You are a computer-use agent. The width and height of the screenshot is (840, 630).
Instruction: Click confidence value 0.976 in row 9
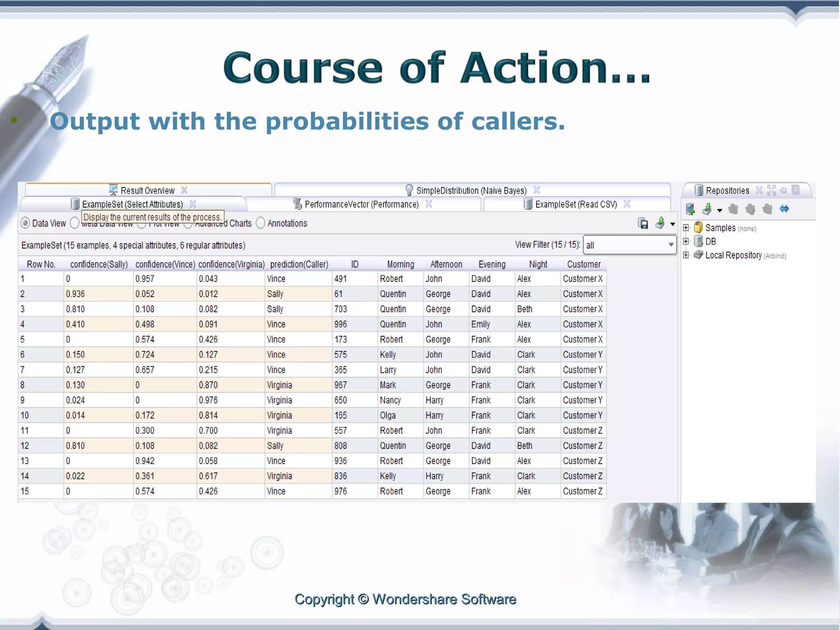[x=231, y=400]
